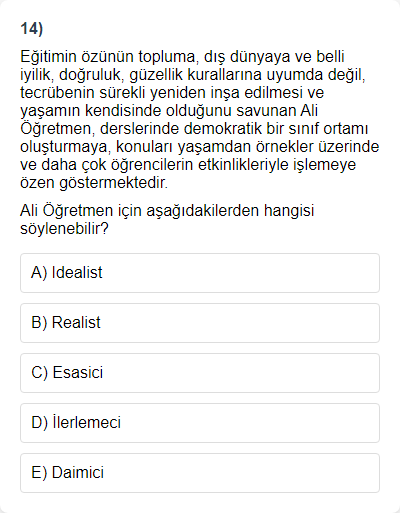Choose answer option E) Daimici
The height and width of the screenshot is (513, 400).
(x=200, y=473)
